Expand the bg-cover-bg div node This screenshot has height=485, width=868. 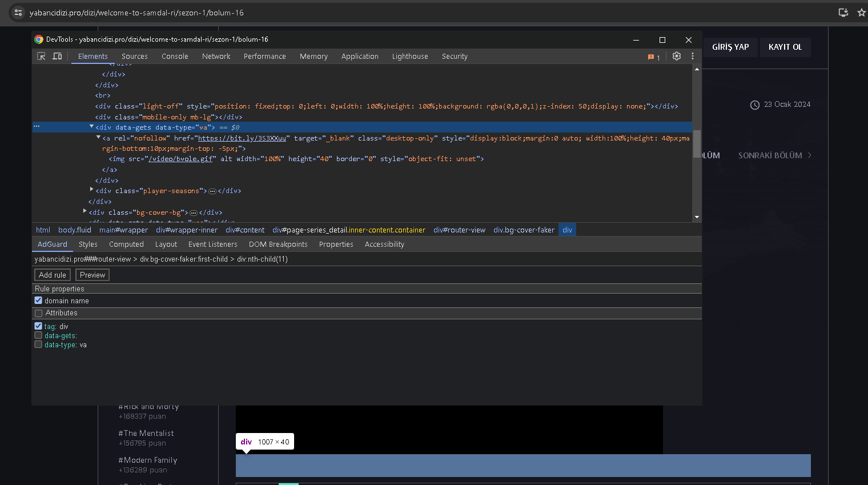click(85, 212)
